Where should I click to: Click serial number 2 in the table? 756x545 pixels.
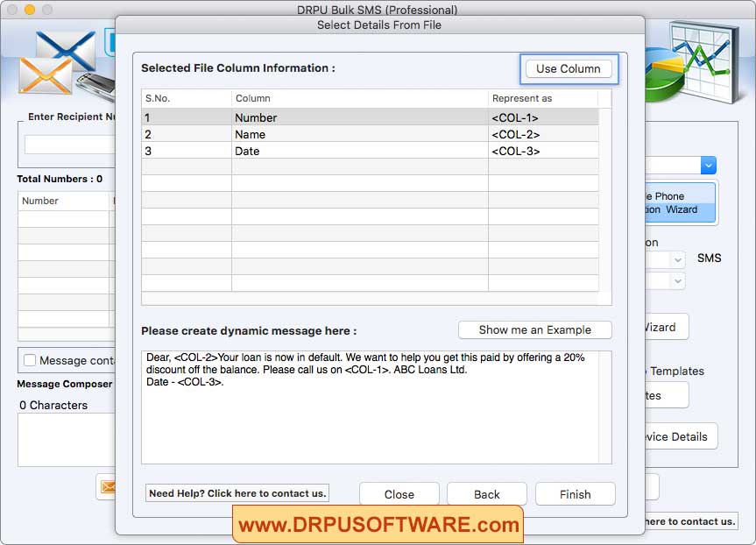pyautogui.click(x=148, y=135)
